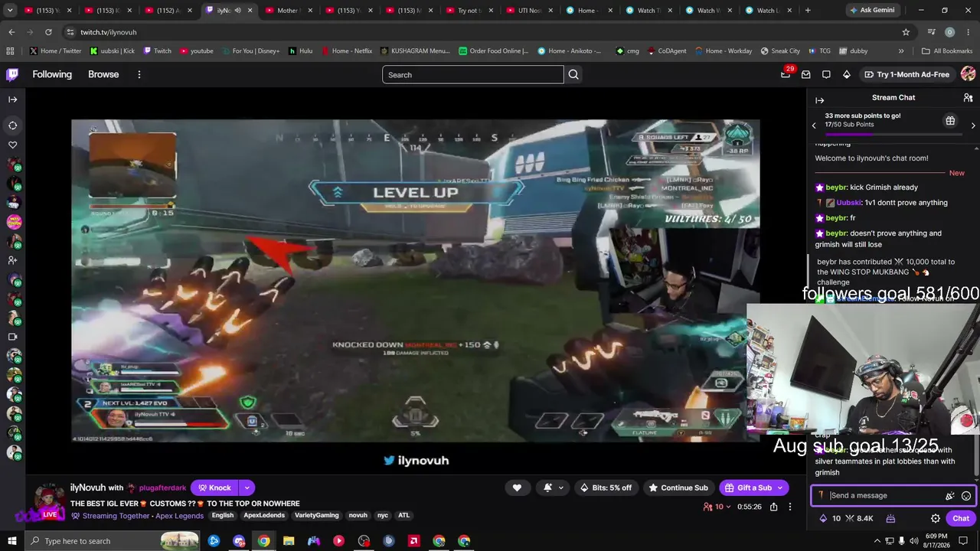The width and height of the screenshot is (980, 551).
Task: Open the viewer count dropdown
Action: (x=717, y=507)
